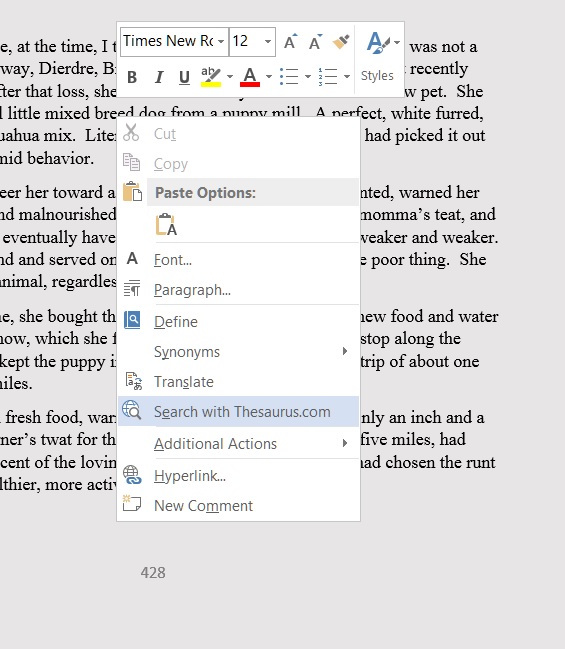The height and width of the screenshot is (649, 565).
Task: Apply yellow text highlight color
Action: pos(211,77)
